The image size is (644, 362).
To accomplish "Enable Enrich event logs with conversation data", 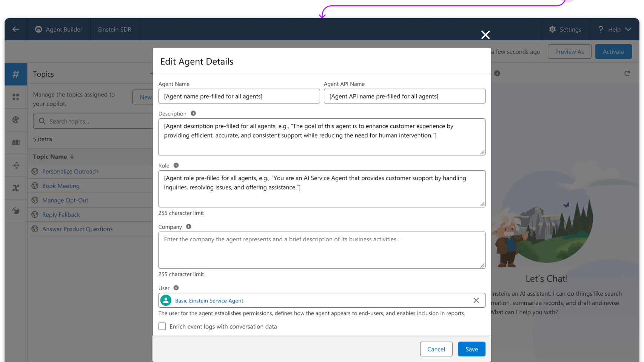I will tap(162, 327).
